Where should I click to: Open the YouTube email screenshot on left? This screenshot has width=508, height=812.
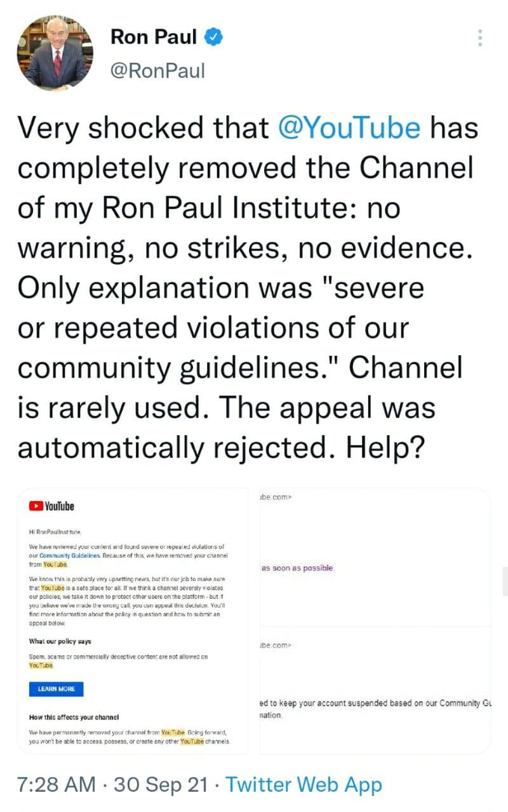coord(135,621)
